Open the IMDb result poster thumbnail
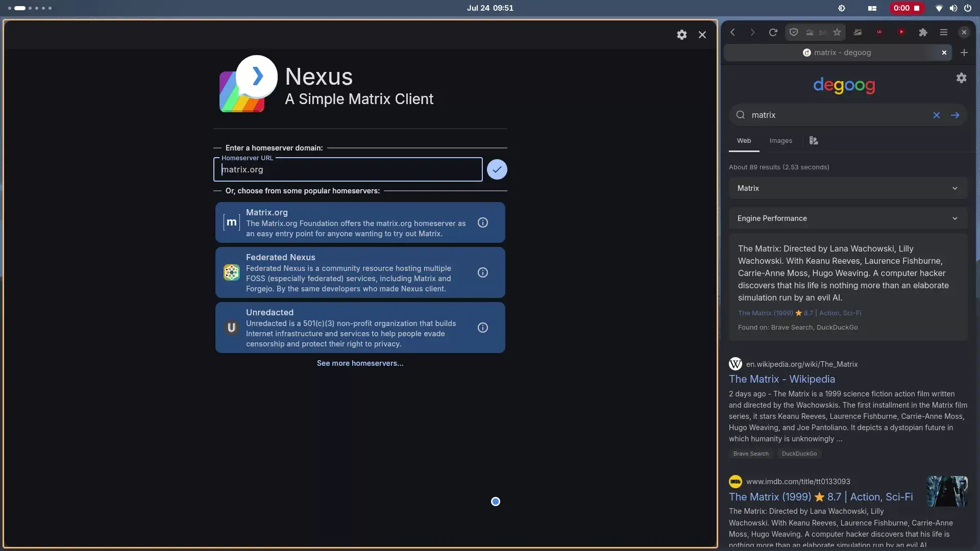Screen dimensions: 980x551 pyautogui.click(x=947, y=491)
